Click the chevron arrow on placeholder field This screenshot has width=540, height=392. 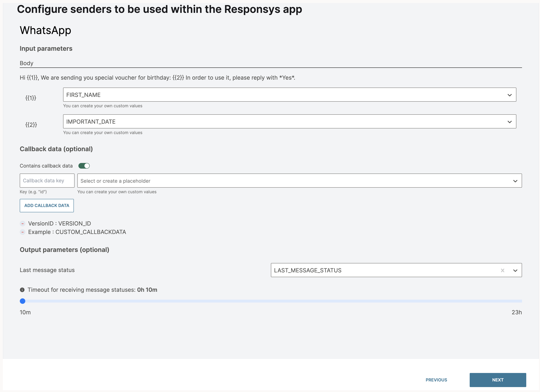515,181
